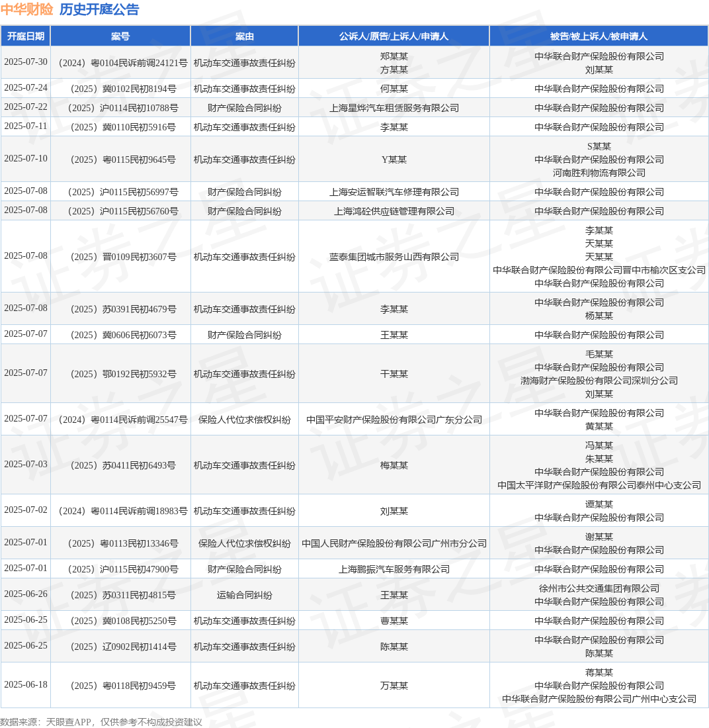Click the 中华财险 title text

[27, 9]
